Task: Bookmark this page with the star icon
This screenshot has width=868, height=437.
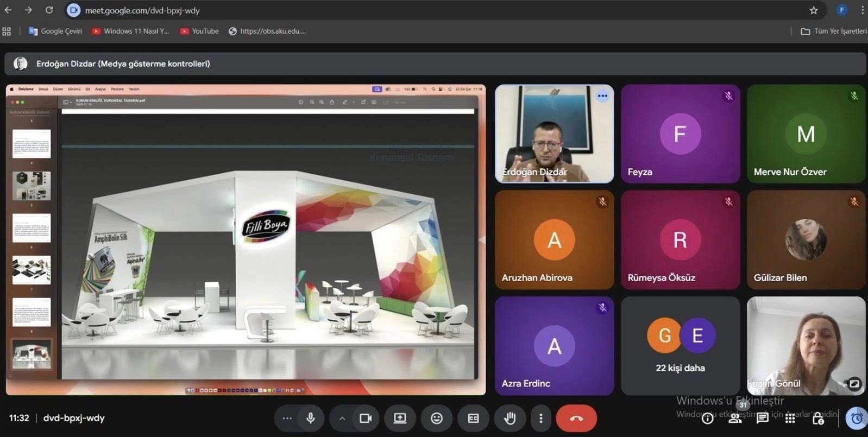Action: pos(813,10)
